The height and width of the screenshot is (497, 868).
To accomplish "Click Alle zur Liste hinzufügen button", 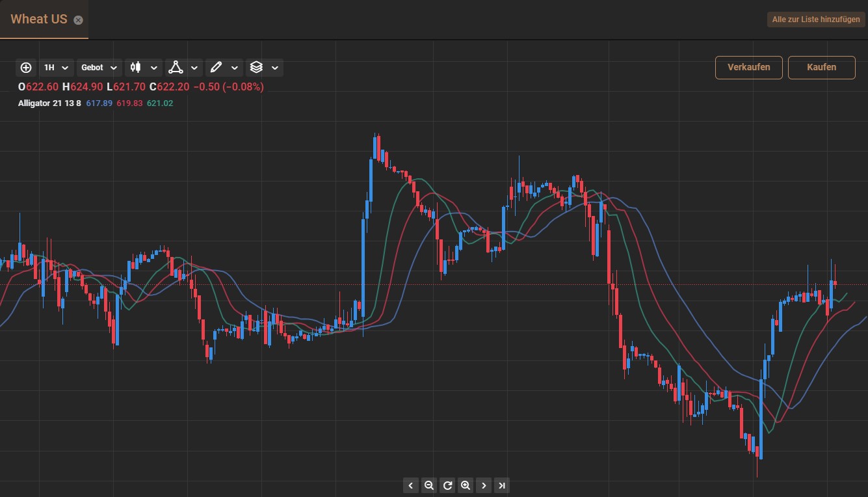I will point(816,20).
